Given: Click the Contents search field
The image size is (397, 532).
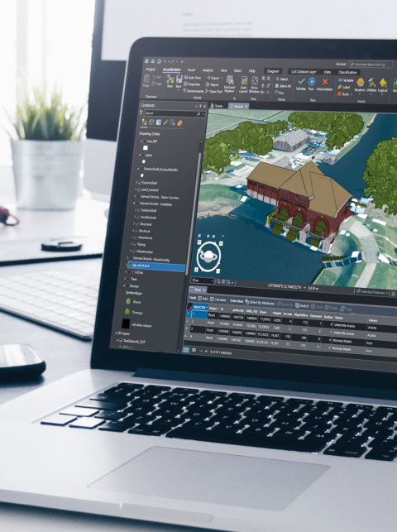Looking at the screenshot, I should [x=173, y=113].
